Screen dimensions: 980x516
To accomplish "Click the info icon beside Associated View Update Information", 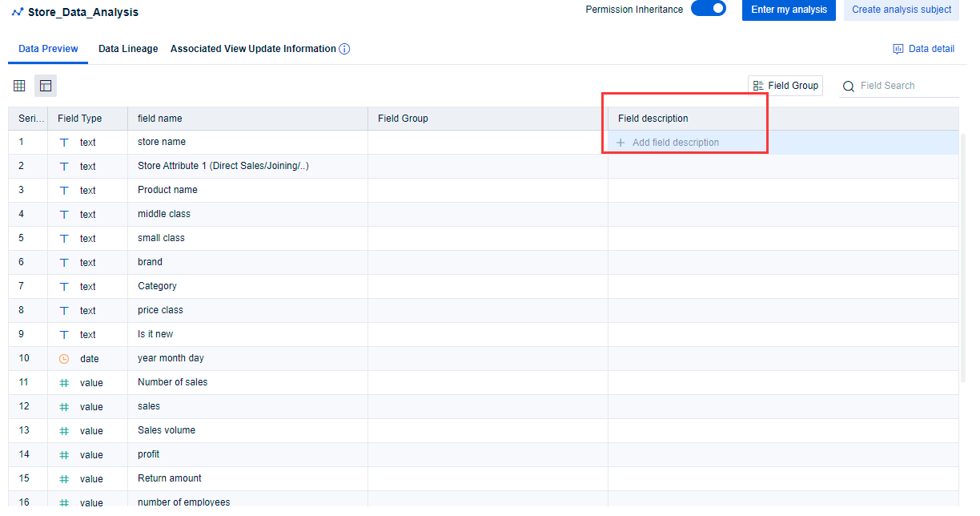I will (x=344, y=48).
